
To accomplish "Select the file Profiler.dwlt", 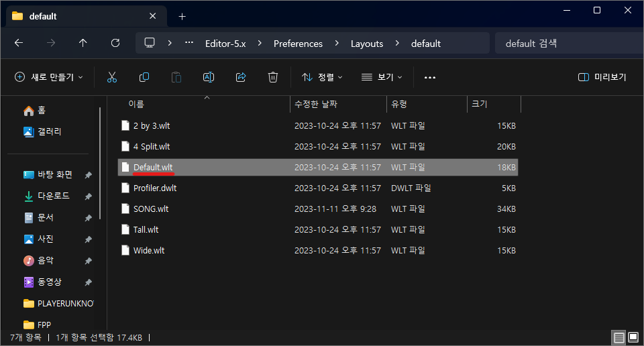I will [x=318, y=188].
